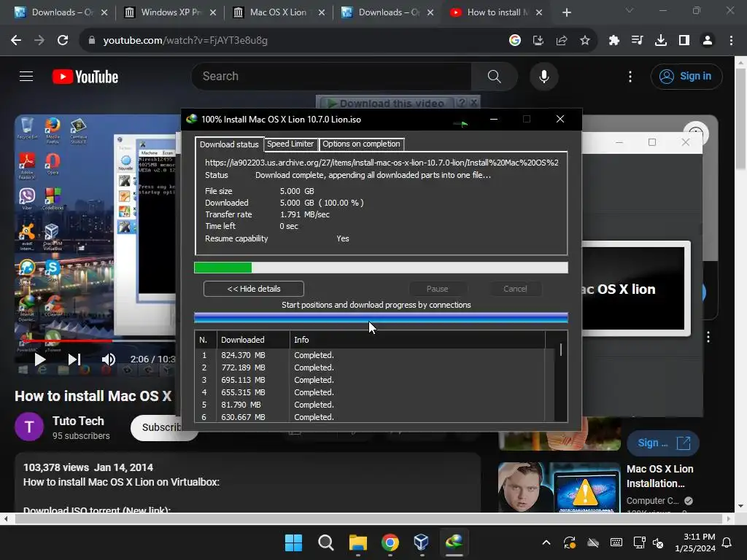The width and height of the screenshot is (747, 560).
Task: Click Pause download button
Action: pyautogui.click(x=438, y=289)
